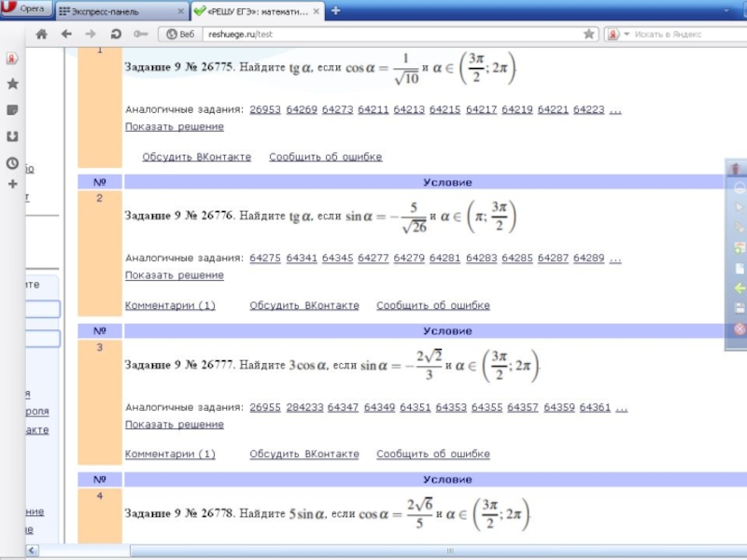This screenshot has height=560, width=747.
Task: Click red close icon on floating toolbar
Action: coord(739,329)
